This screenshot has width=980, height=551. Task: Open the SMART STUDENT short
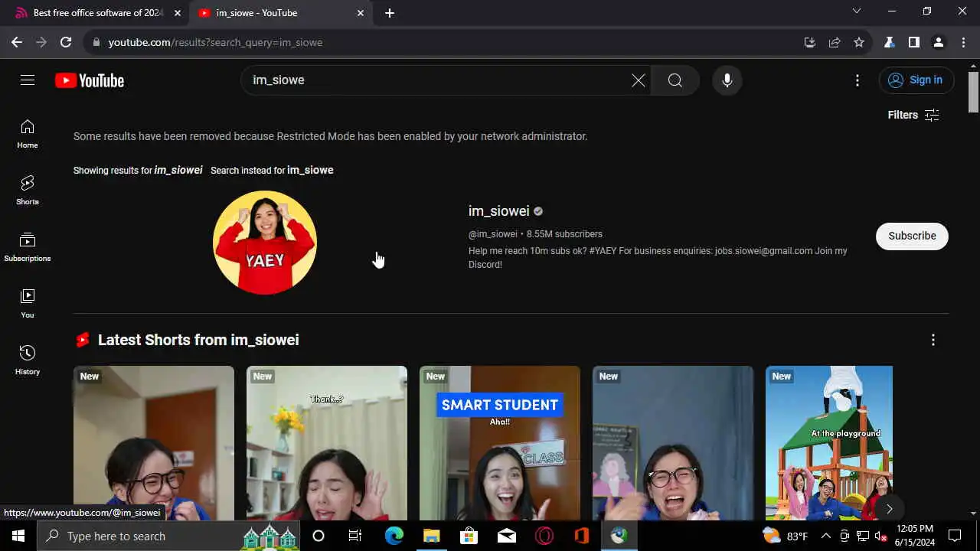[x=500, y=443]
